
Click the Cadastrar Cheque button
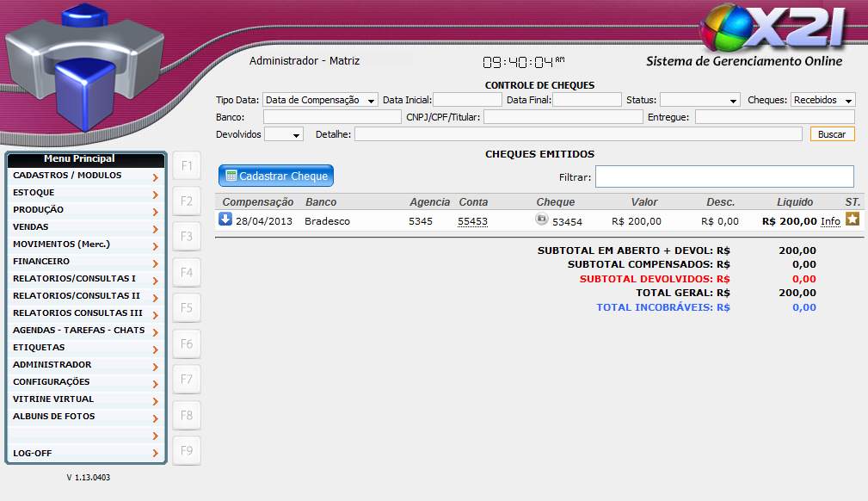coord(276,176)
